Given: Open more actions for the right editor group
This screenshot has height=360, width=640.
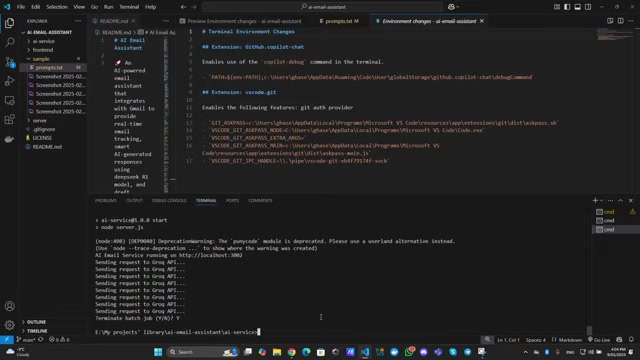Looking at the screenshot, I should tap(631, 21).
